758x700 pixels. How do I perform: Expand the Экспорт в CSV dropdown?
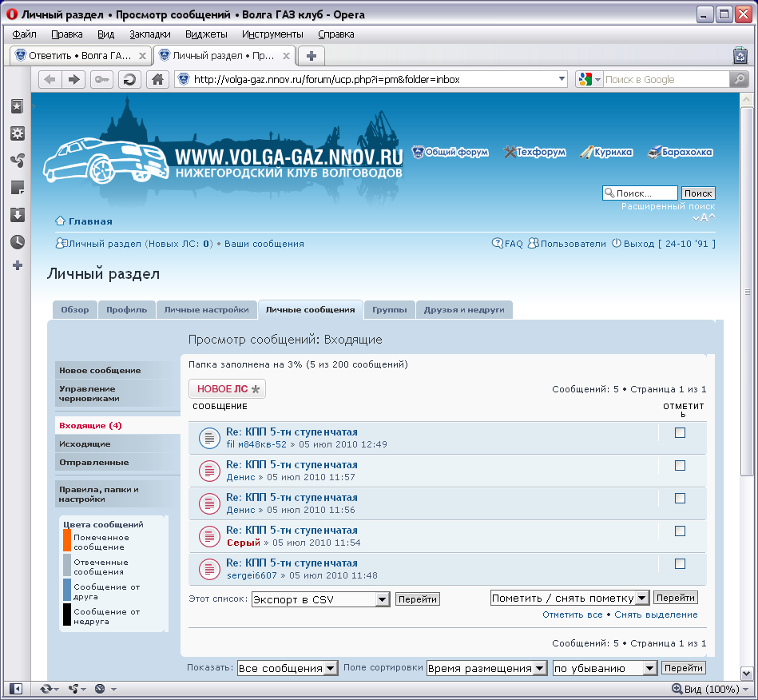pyautogui.click(x=382, y=599)
